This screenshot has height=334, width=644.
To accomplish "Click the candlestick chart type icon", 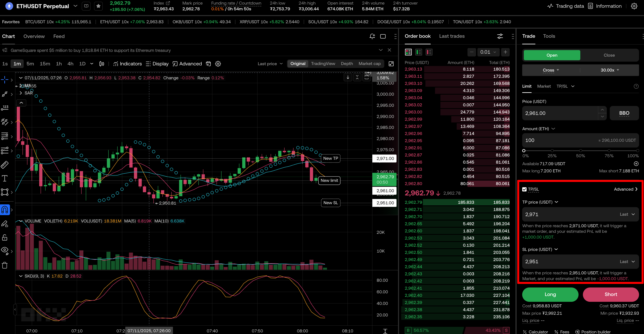I will point(101,64).
